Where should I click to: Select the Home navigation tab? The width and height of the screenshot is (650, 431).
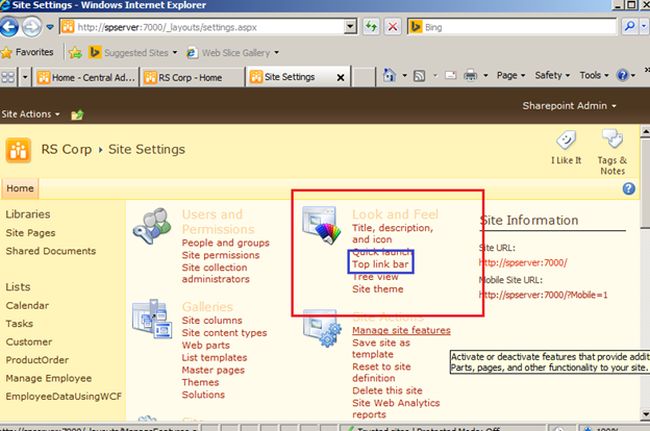coord(20,189)
